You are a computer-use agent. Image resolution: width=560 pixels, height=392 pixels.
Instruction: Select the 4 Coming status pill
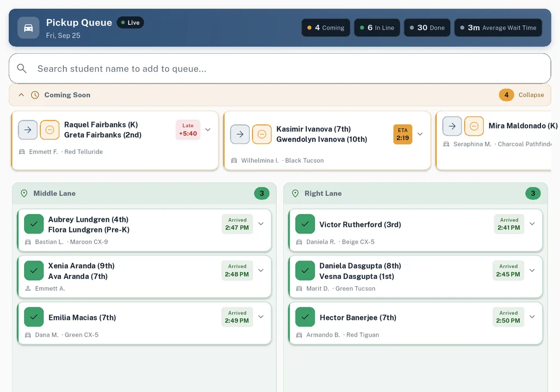click(326, 28)
